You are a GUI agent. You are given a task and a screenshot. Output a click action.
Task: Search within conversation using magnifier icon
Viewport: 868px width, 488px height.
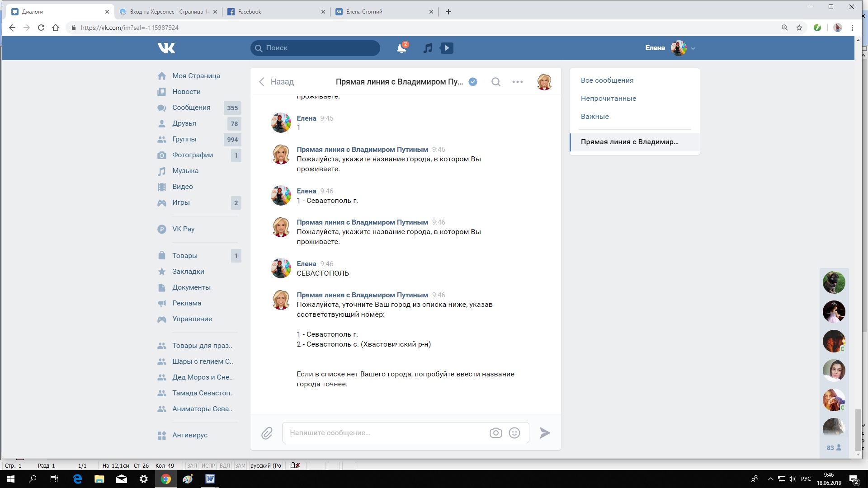click(496, 82)
